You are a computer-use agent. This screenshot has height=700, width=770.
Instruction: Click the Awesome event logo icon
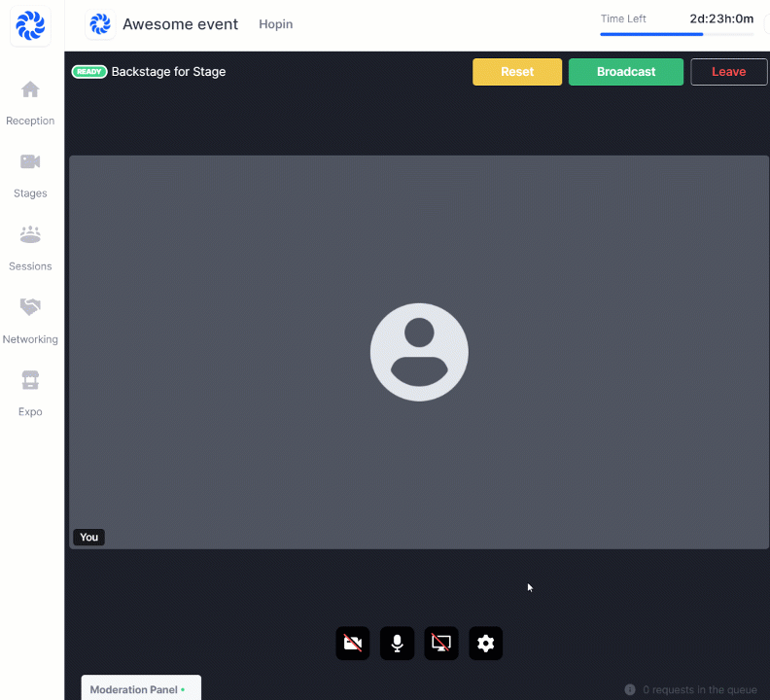[x=100, y=24]
